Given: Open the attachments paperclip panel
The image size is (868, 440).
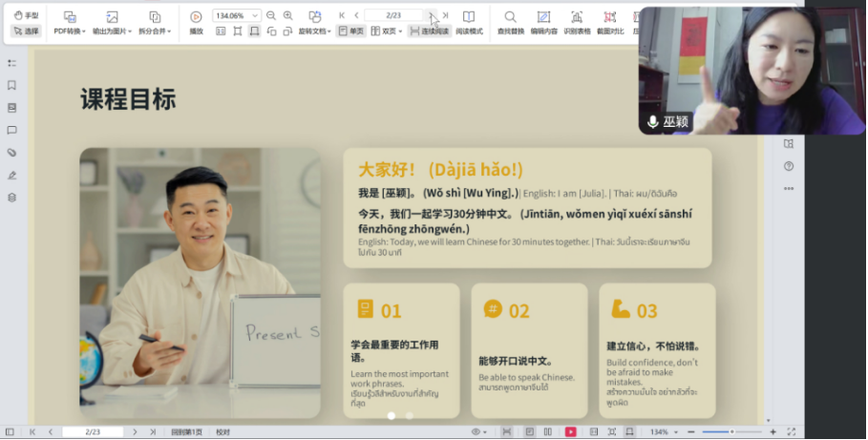Looking at the screenshot, I should 12,153.
